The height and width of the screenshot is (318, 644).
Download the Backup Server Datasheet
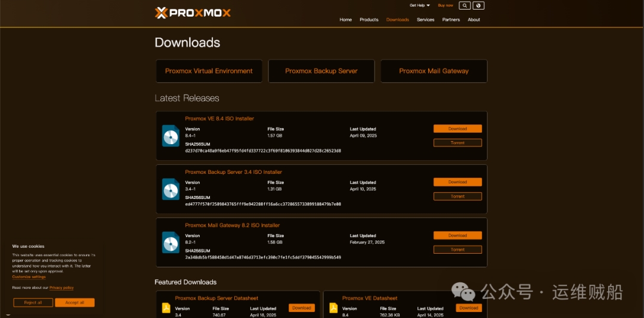[x=302, y=308]
